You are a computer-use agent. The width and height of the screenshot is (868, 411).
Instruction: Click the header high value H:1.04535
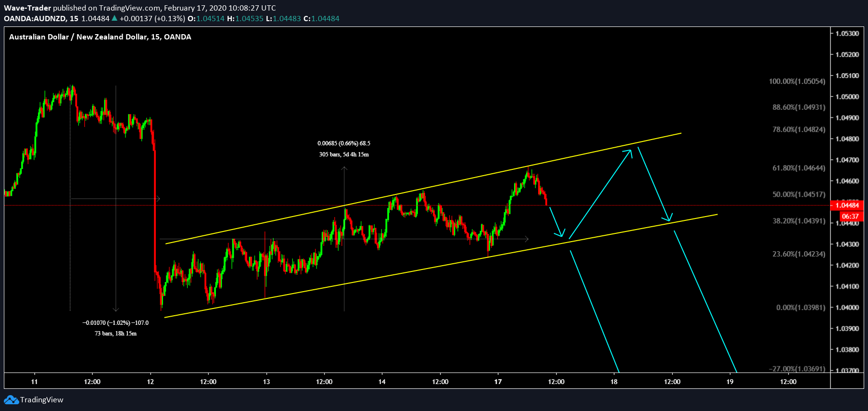(x=245, y=18)
